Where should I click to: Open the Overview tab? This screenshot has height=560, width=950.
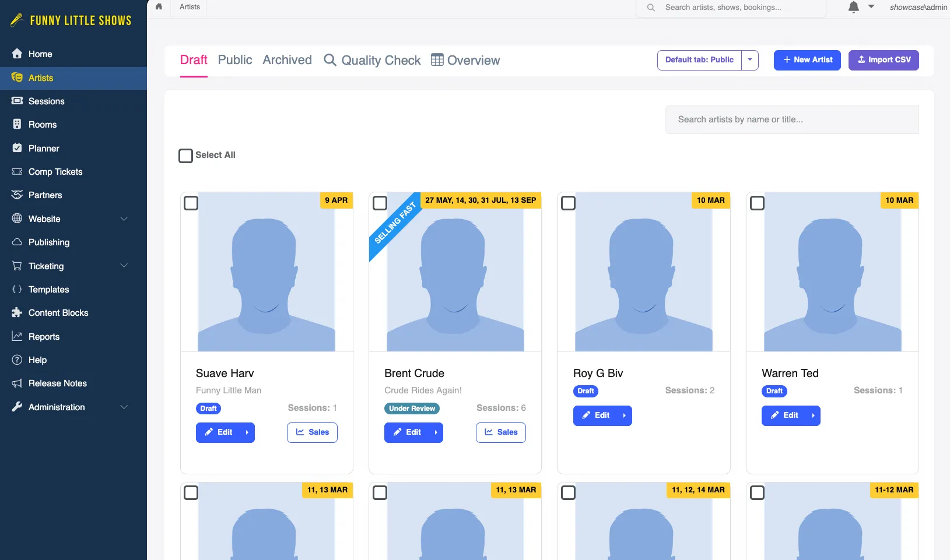(x=465, y=60)
